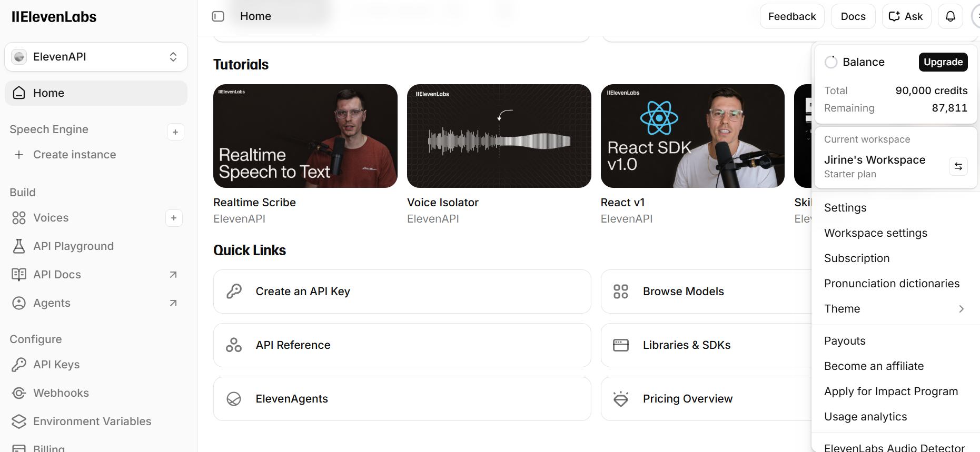Click the Webhooks icon

pyautogui.click(x=19, y=393)
